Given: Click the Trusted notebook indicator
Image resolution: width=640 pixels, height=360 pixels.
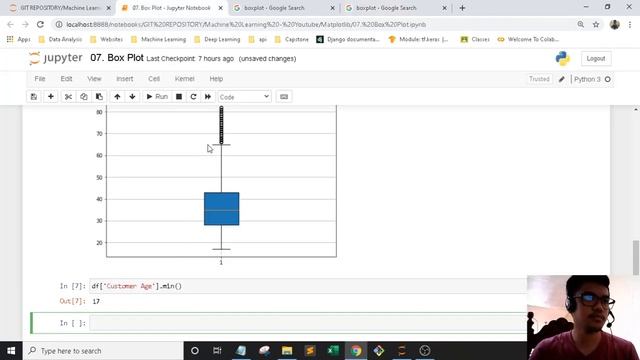Looking at the screenshot, I should (539, 79).
